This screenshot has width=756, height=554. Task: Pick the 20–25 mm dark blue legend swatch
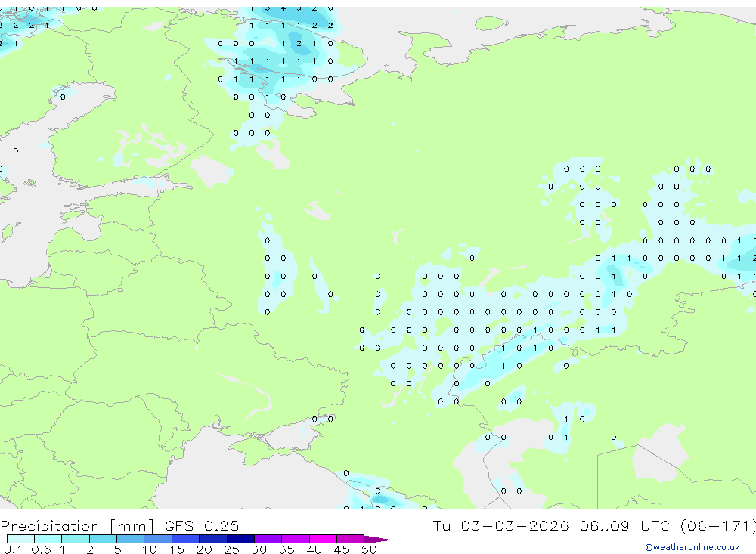[213, 539]
